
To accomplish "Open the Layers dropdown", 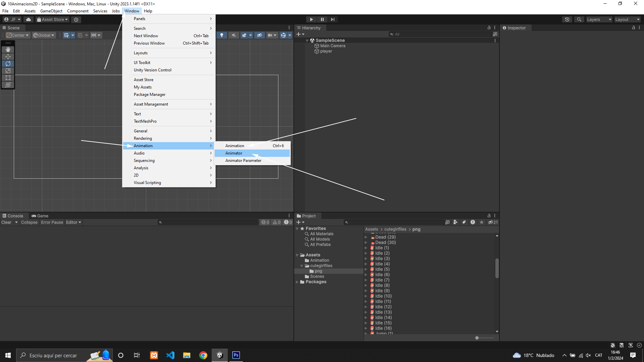I will pos(599,19).
